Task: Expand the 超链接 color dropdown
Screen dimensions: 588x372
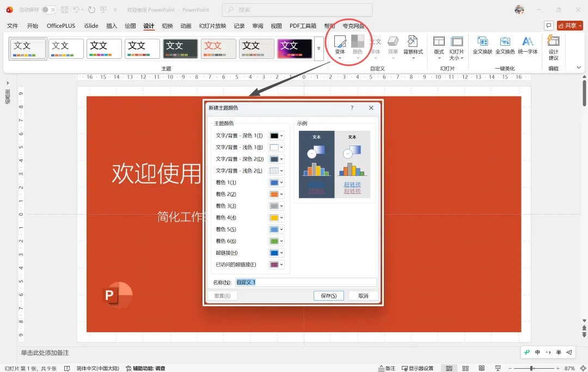Action: tap(281, 253)
